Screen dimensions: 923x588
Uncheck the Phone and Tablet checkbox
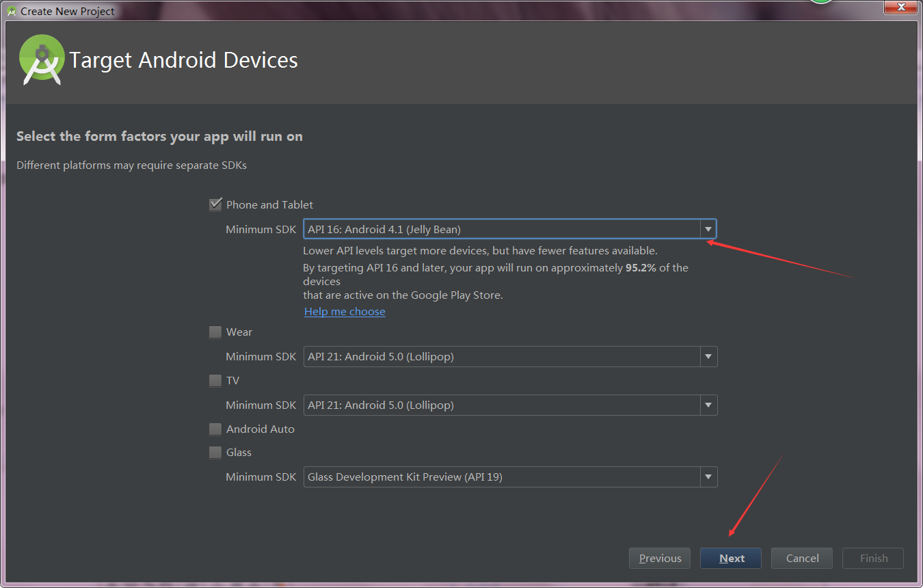coord(215,204)
